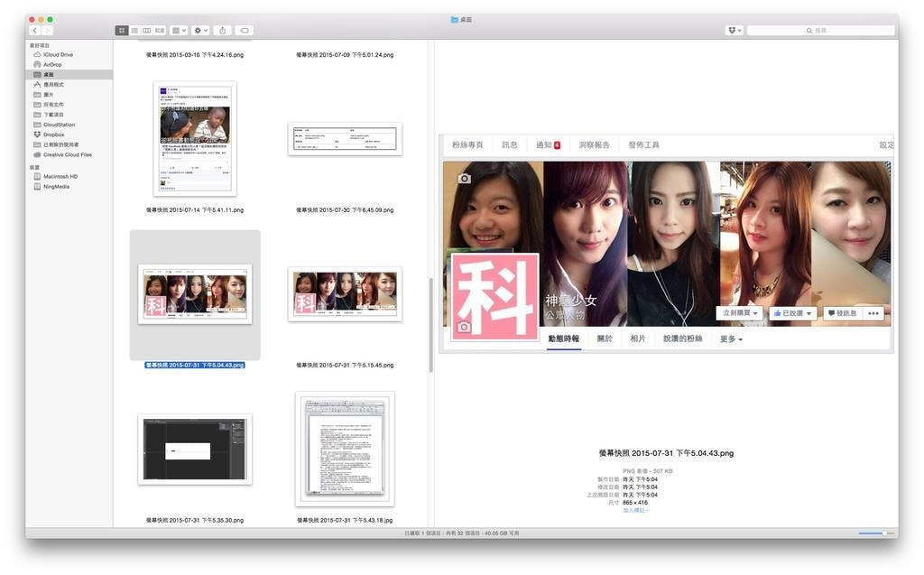Select the CloudStation label in sidebar
924x575 pixels.
(x=59, y=125)
